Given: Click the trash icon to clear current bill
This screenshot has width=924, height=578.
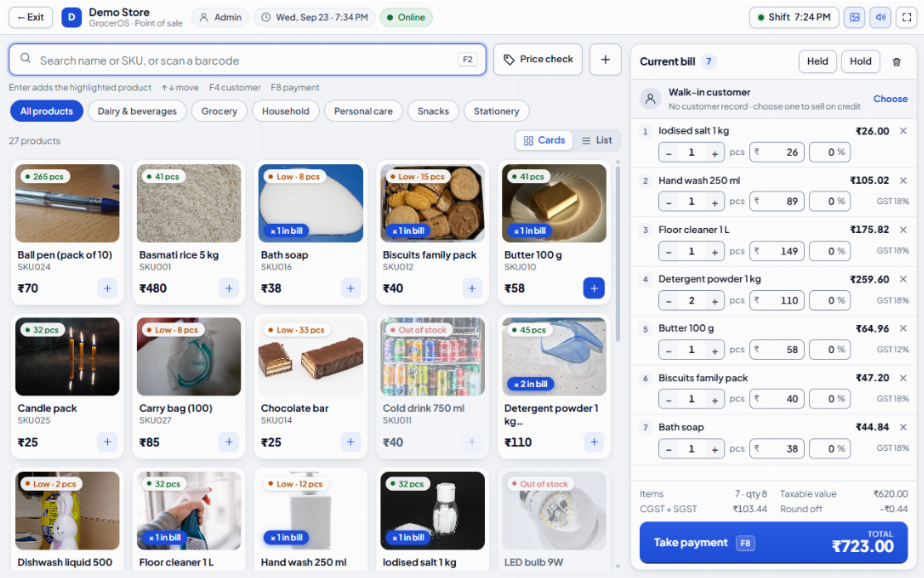Looking at the screenshot, I should click(x=896, y=62).
